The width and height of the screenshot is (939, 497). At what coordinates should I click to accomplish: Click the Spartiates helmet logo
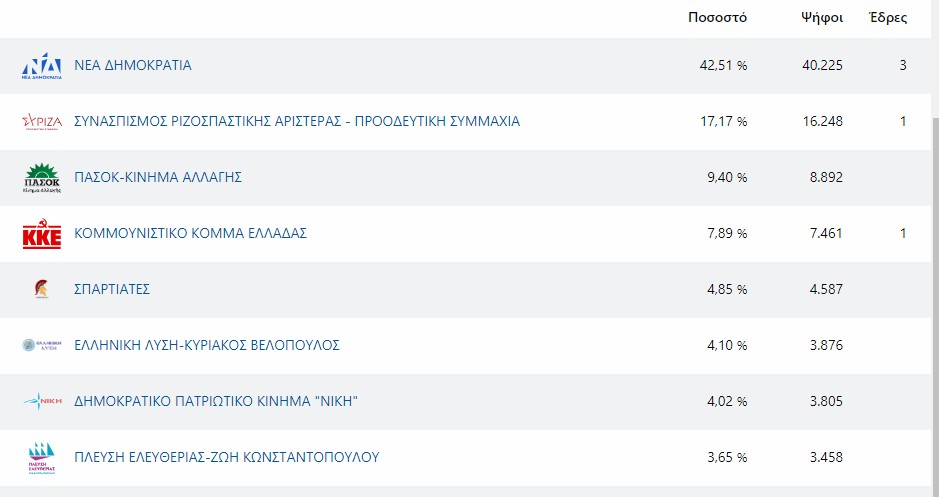click(41, 289)
